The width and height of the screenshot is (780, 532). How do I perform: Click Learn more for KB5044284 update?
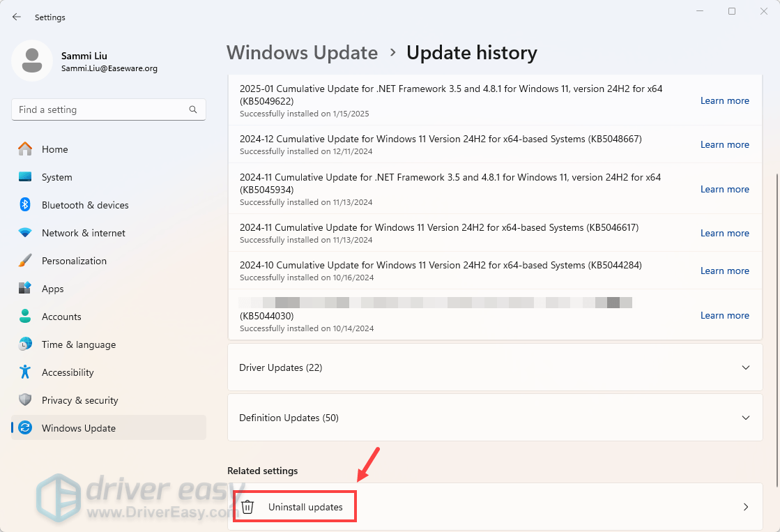coord(724,271)
